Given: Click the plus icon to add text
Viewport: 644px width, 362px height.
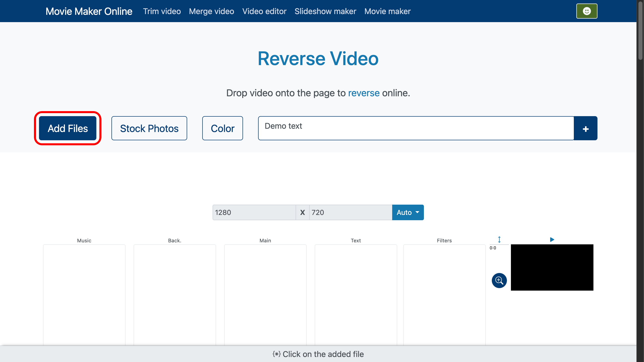Looking at the screenshot, I should coord(586,128).
